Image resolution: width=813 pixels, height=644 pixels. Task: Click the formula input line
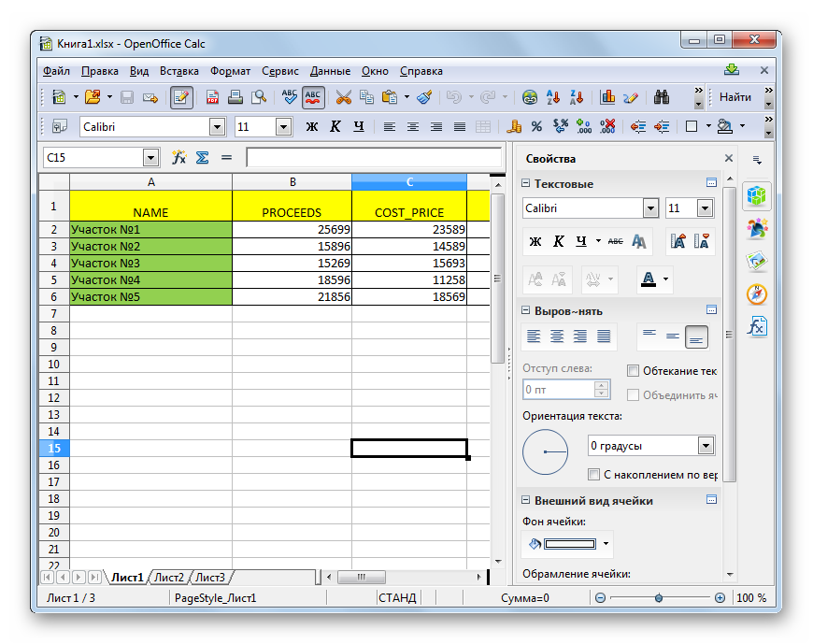click(x=374, y=157)
